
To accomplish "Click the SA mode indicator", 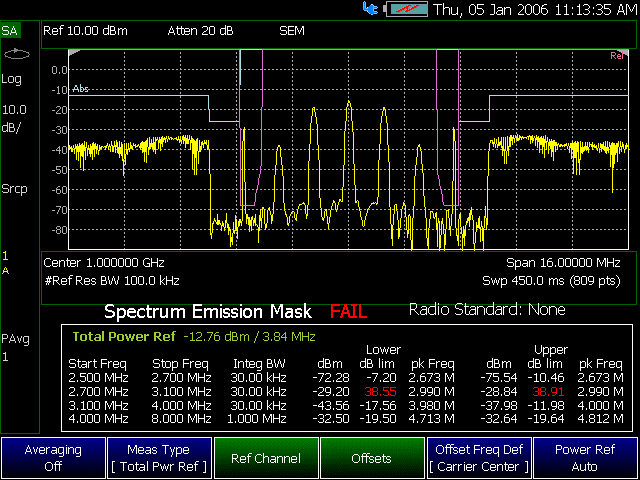I will tap(9, 31).
